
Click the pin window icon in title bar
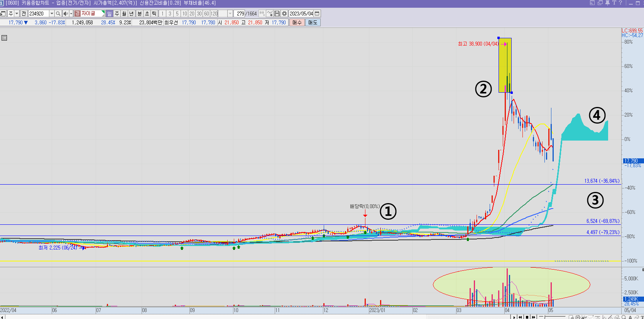coord(607,3)
